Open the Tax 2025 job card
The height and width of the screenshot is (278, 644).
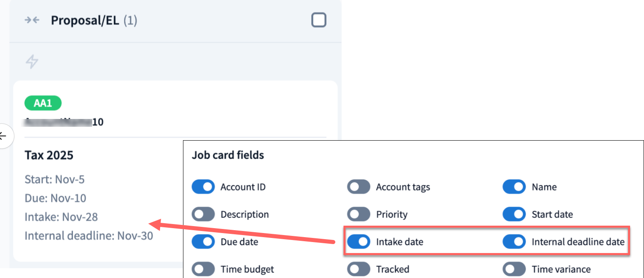click(x=49, y=155)
